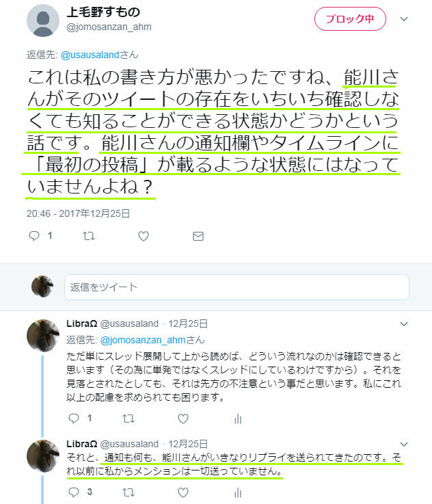View tweet activity of second Libra reply
The image size is (432, 504).
click(238, 492)
